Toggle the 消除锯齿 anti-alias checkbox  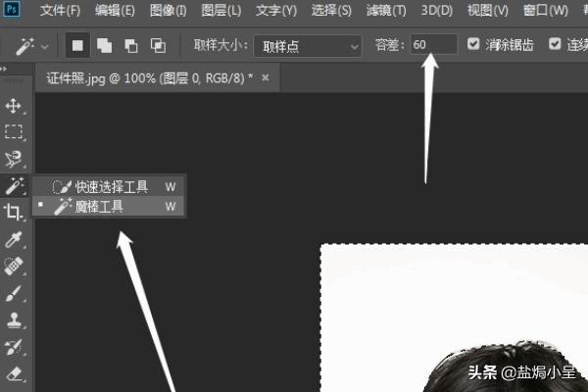[x=475, y=45]
